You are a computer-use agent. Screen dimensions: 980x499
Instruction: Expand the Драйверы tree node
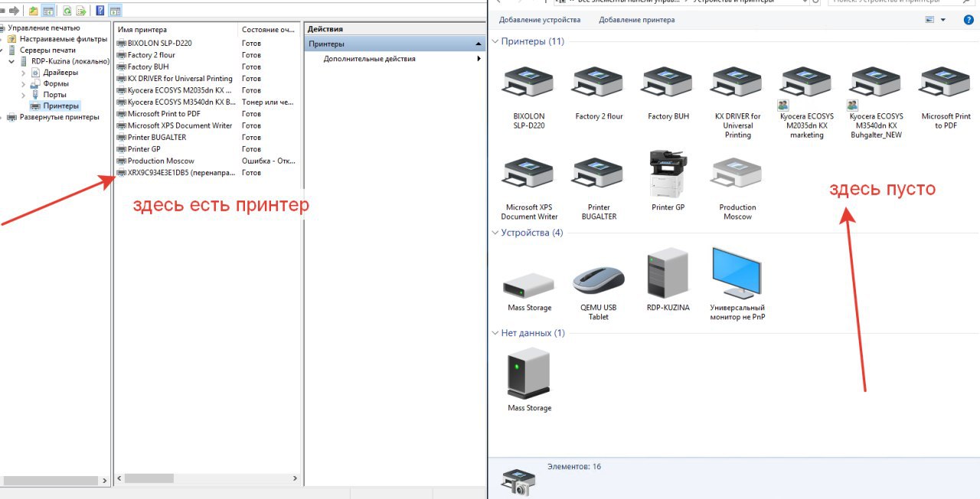24,73
